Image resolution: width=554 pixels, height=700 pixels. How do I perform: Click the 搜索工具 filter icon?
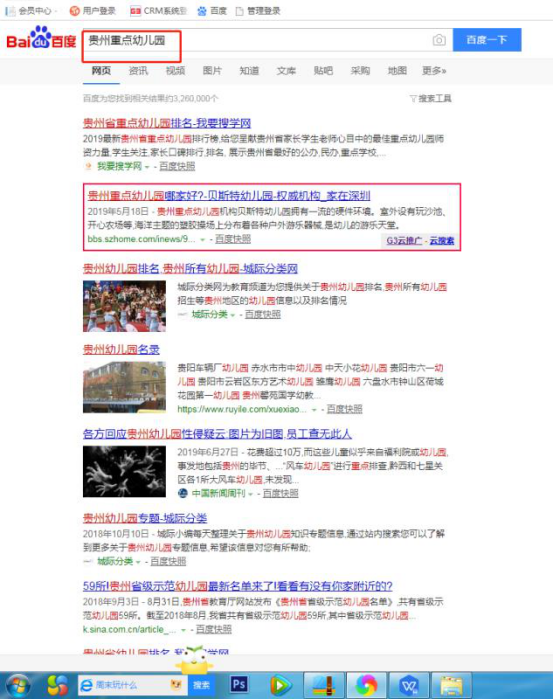point(413,99)
